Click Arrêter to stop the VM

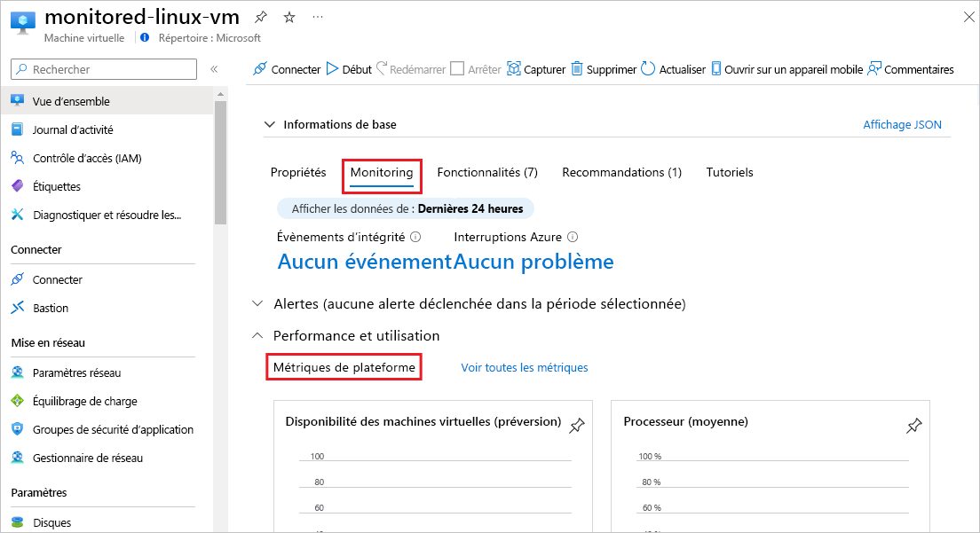click(x=476, y=69)
